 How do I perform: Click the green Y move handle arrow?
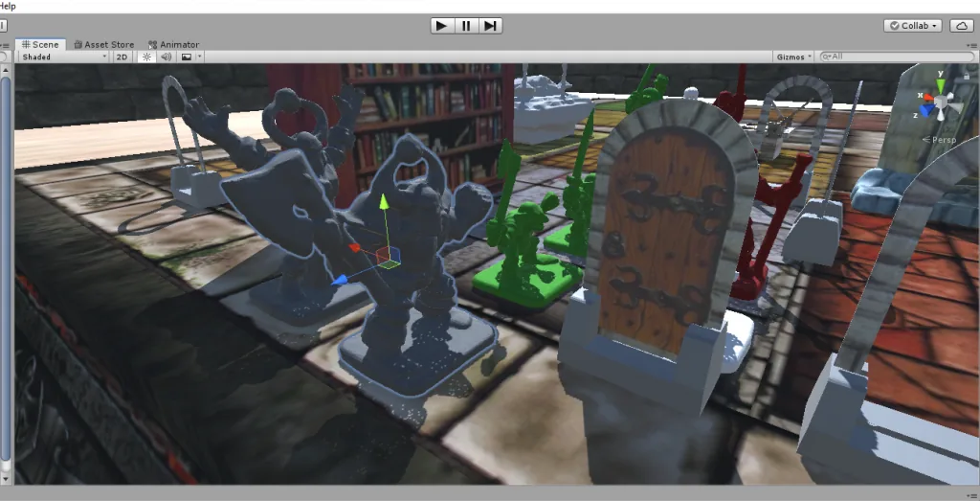pos(384,202)
